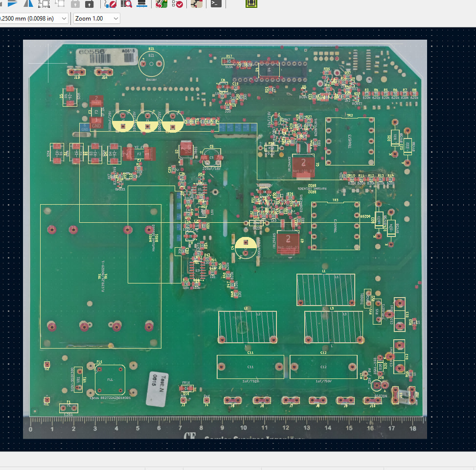This screenshot has width=476, height=470.
Task: Select the L1 inductor footprint
Action: coord(326,290)
